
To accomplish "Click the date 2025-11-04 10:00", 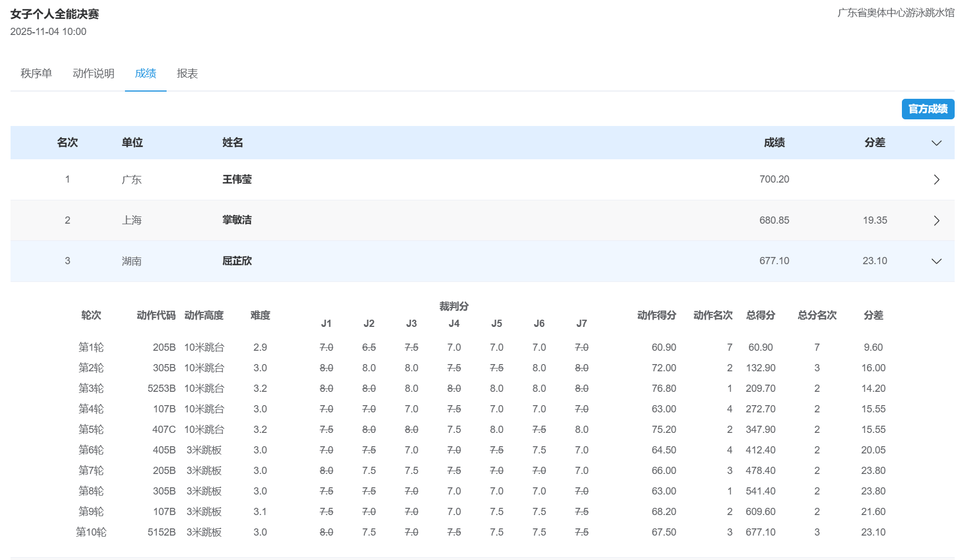I will (x=48, y=32).
